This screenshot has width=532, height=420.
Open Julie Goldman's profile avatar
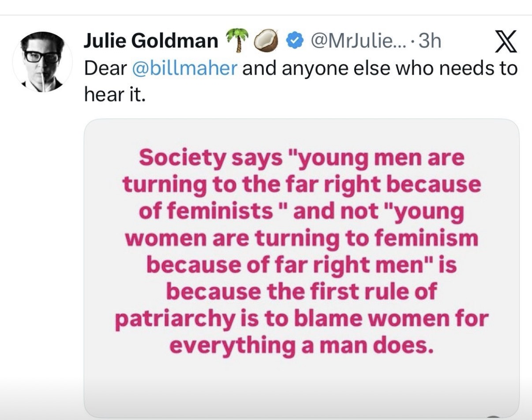[x=42, y=62]
